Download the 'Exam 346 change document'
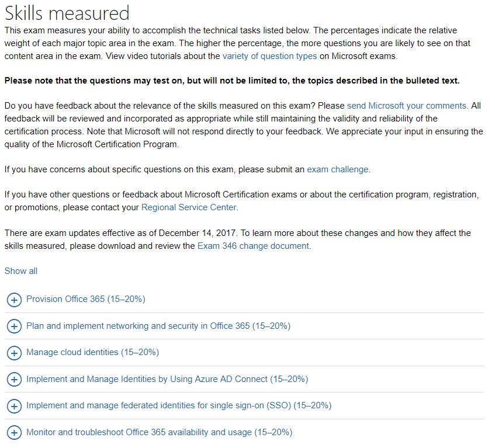The width and height of the screenshot is (495, 448). tap(253, 246)
